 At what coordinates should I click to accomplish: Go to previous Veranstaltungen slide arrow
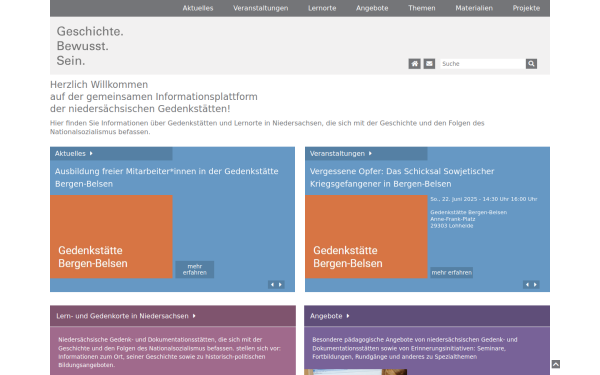pyautogui.click(x=527, y=285)
